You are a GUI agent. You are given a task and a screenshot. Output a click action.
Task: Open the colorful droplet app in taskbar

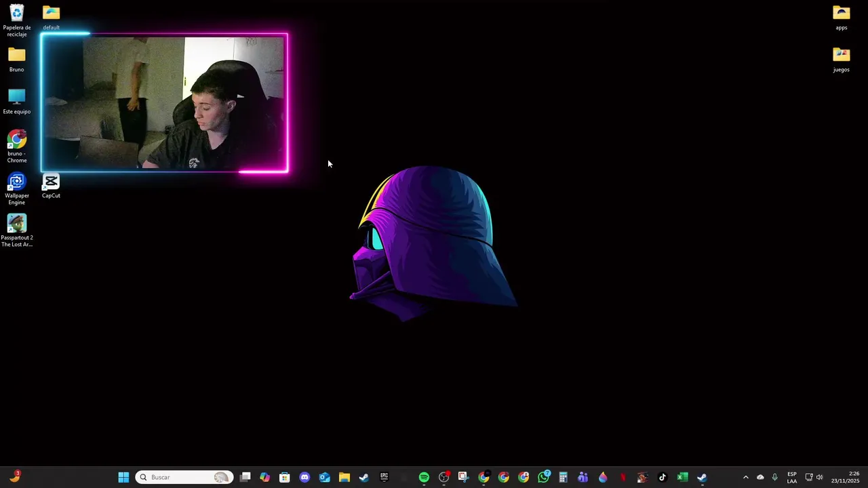pyautogui.click(x=603, y=477)
